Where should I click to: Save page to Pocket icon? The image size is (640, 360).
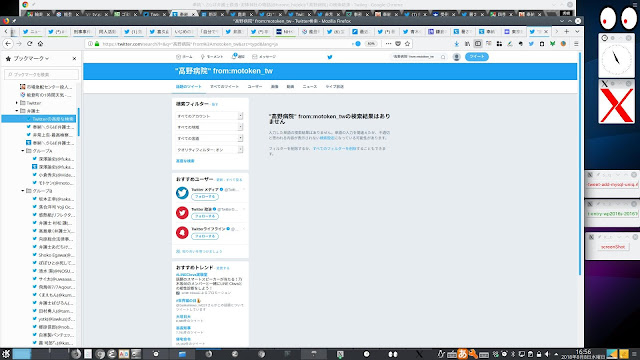[x=398, y=43]
